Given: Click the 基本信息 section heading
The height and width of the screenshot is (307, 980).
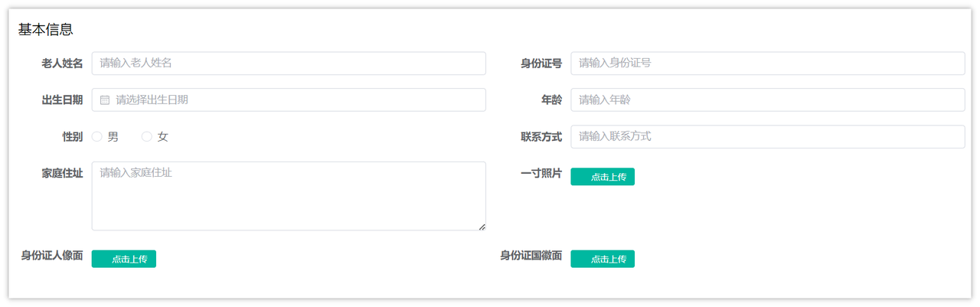Looking at the screenshot, I should point(45,30).
